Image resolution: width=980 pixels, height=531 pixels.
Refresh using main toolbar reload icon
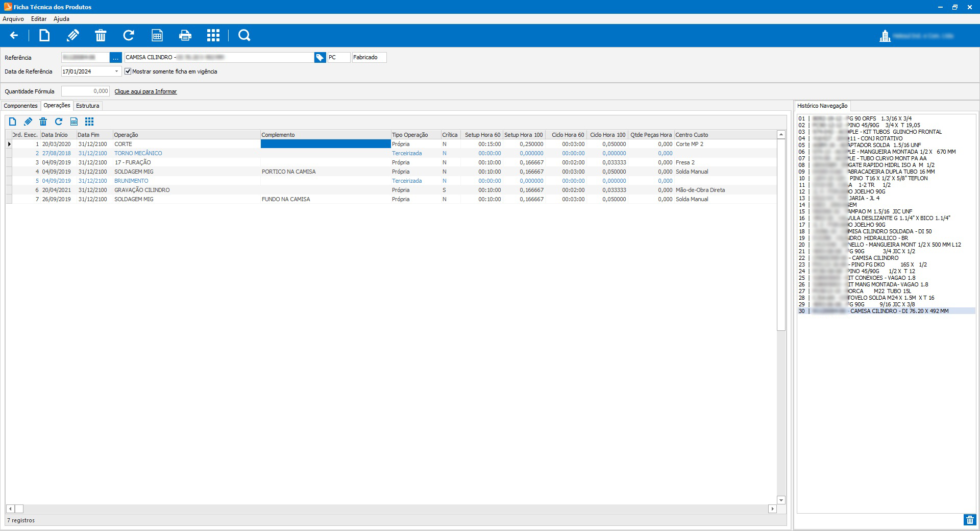point(129,35)
